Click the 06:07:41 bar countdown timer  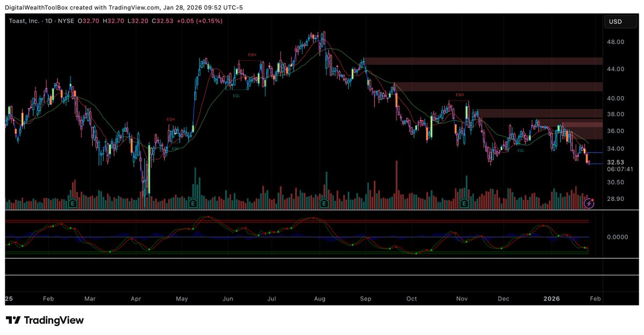point(620,169)
